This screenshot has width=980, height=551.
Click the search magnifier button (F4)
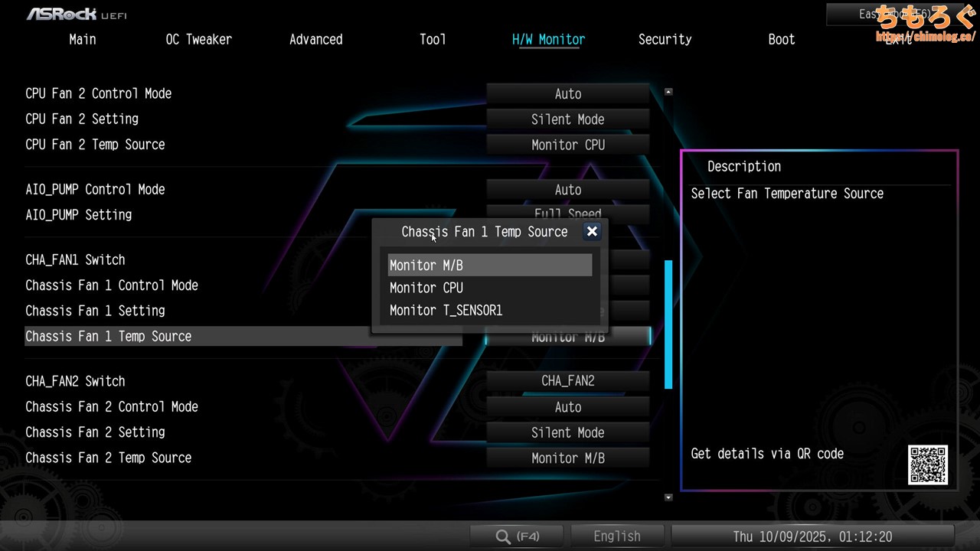click(518, 536)
